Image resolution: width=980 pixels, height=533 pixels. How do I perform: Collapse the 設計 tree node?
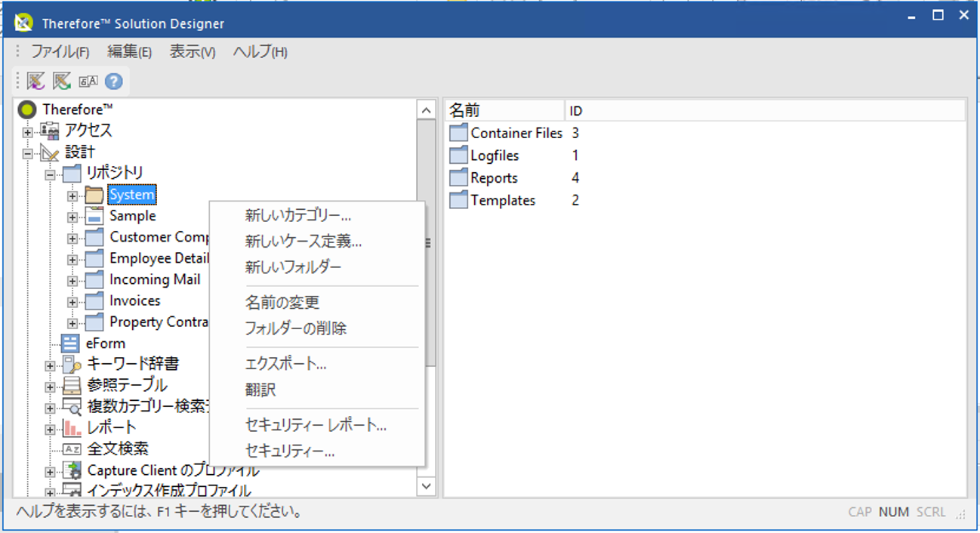27,153
